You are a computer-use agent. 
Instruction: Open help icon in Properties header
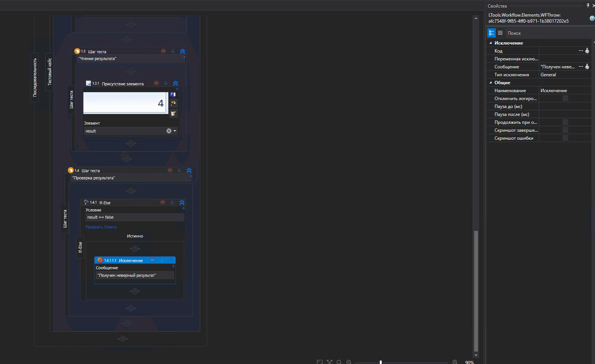(x=592, y=18)
